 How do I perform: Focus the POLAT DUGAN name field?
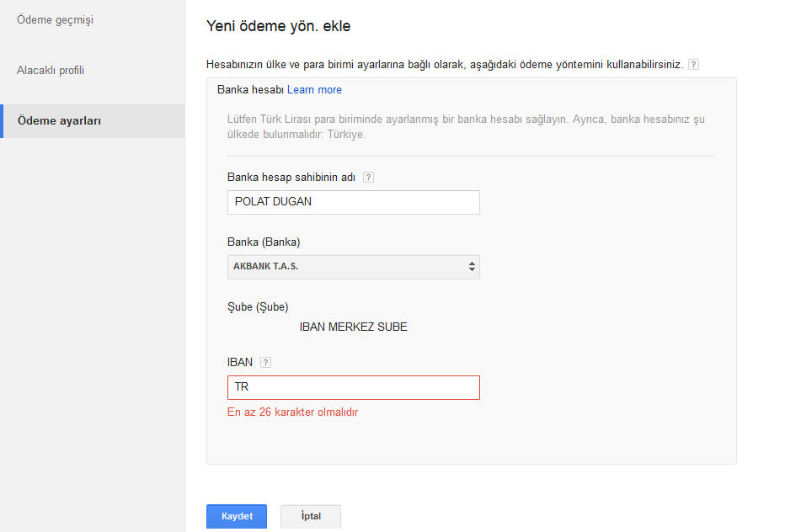point(354,202)
